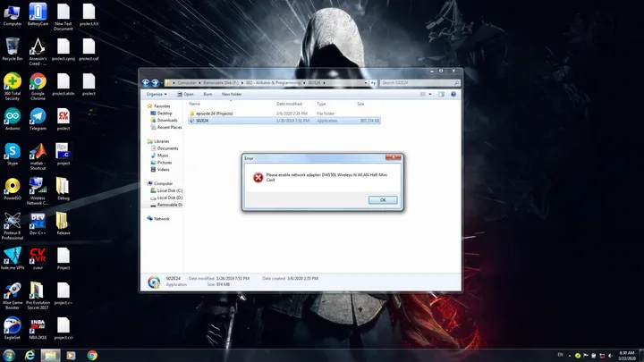
Task: Sort files by the Type column
Action: (321, 104)
